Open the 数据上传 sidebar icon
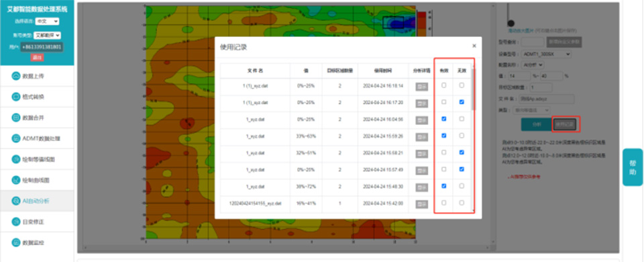 coord(16,76)
